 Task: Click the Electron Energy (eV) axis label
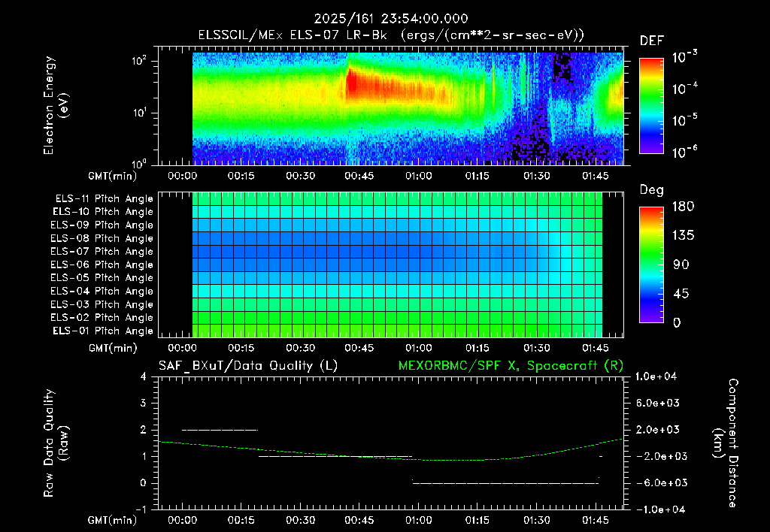(x=55, y=105)
